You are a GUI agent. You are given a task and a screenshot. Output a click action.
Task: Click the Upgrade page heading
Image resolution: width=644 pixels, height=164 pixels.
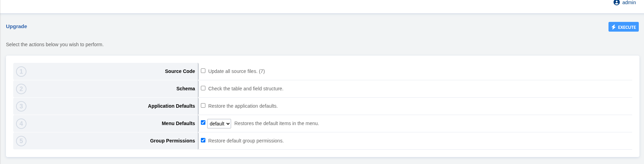tap(16, 26)
